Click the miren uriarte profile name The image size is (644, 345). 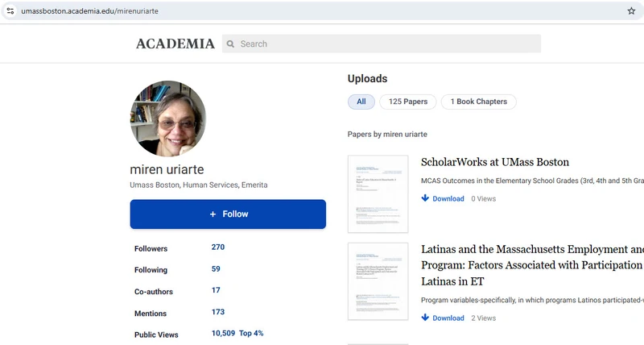167,169
